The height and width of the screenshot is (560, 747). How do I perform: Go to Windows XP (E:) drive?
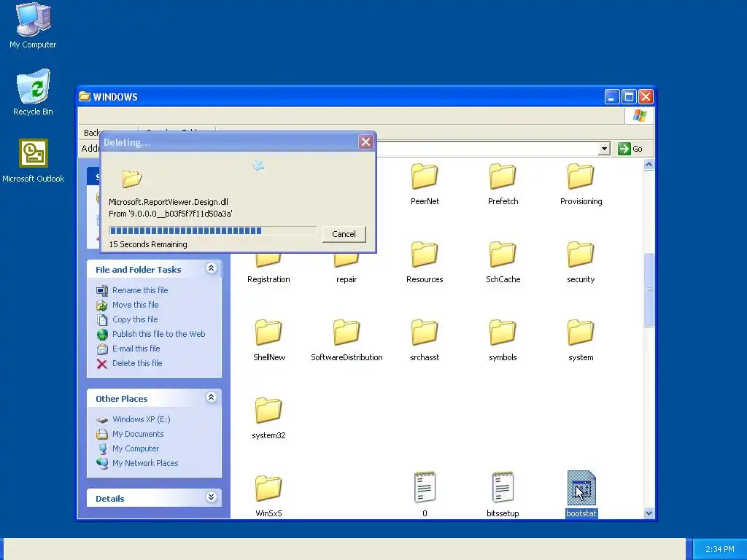[141, 419]
